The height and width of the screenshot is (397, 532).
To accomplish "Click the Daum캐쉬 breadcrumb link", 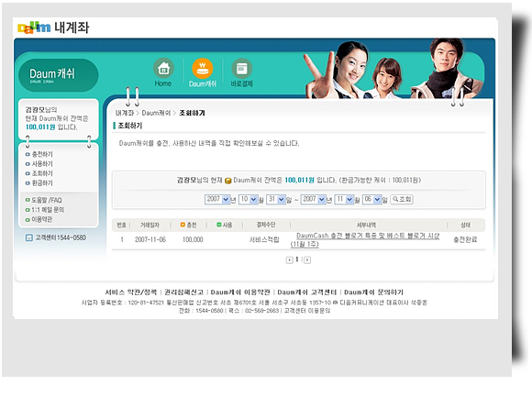I will 156,113.
